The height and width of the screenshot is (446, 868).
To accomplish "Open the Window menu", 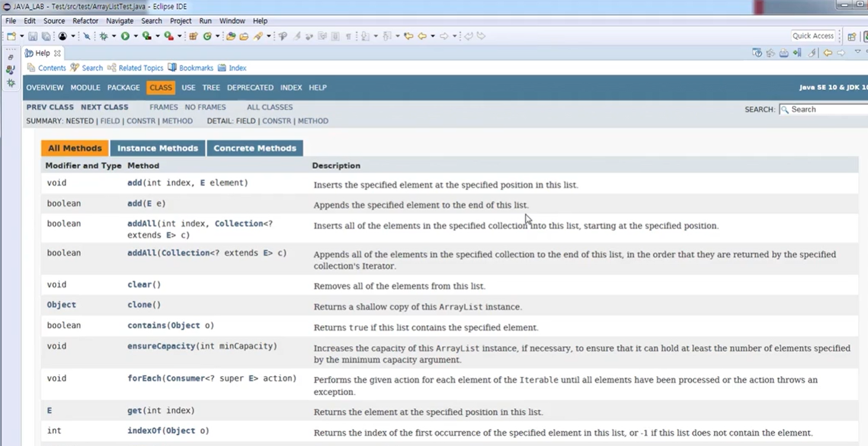I will coord(232,21).
